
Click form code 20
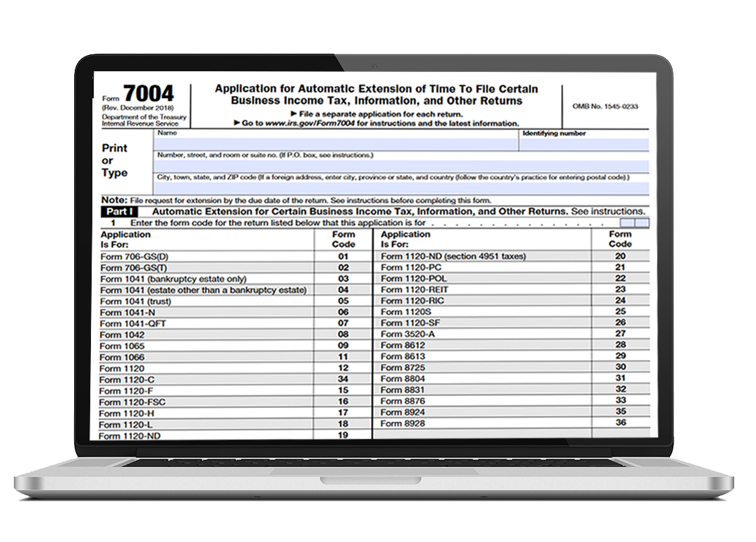[x=621, y=256]
